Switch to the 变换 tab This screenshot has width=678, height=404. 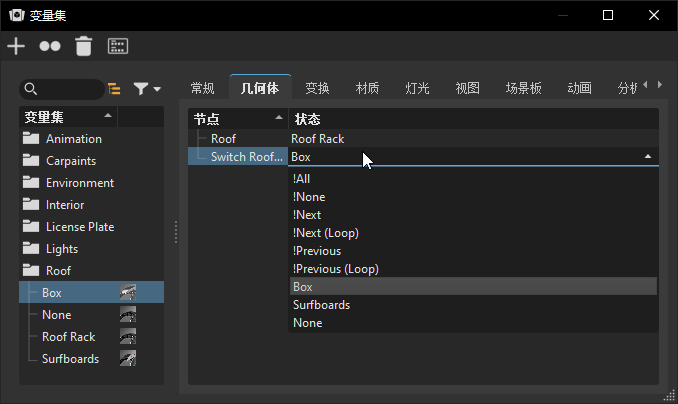(x=317, y=88)
